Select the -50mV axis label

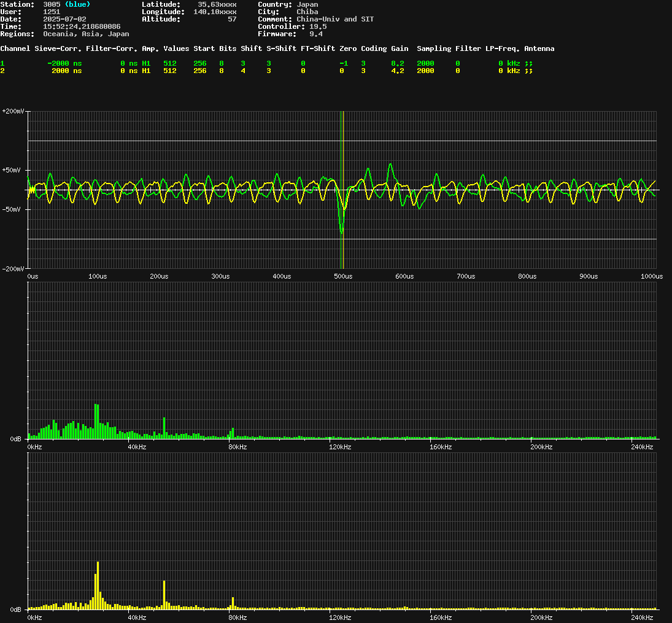pyautogui.click(x=11, y=210)
